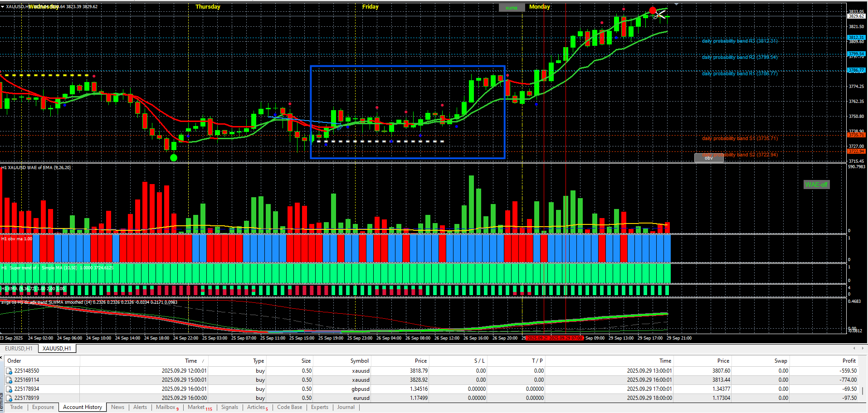The height and width of the screenshot is (413, 868).
Task: Open the Mailbox tab with 9 messages
Action: pyautogui.click(x=167, y=407)
